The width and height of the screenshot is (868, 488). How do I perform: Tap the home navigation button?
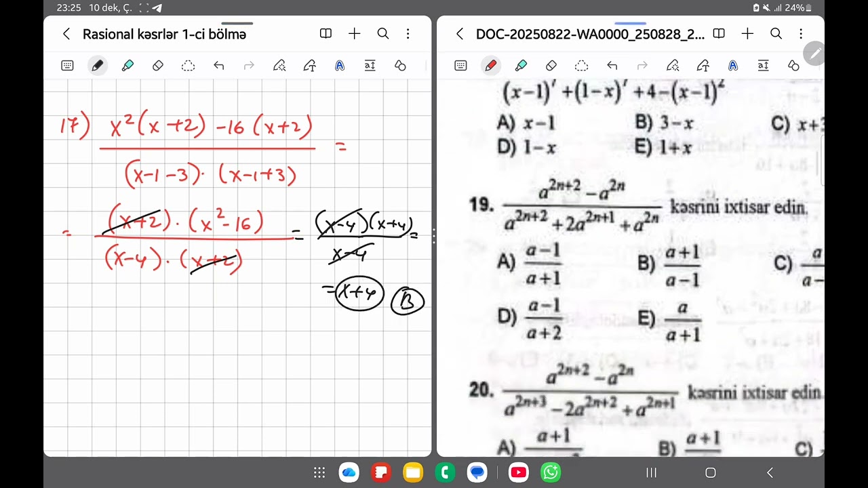click(711, 472)
